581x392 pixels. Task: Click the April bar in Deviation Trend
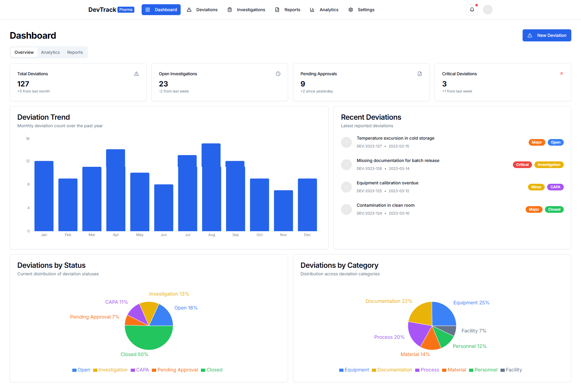(116, 190)
